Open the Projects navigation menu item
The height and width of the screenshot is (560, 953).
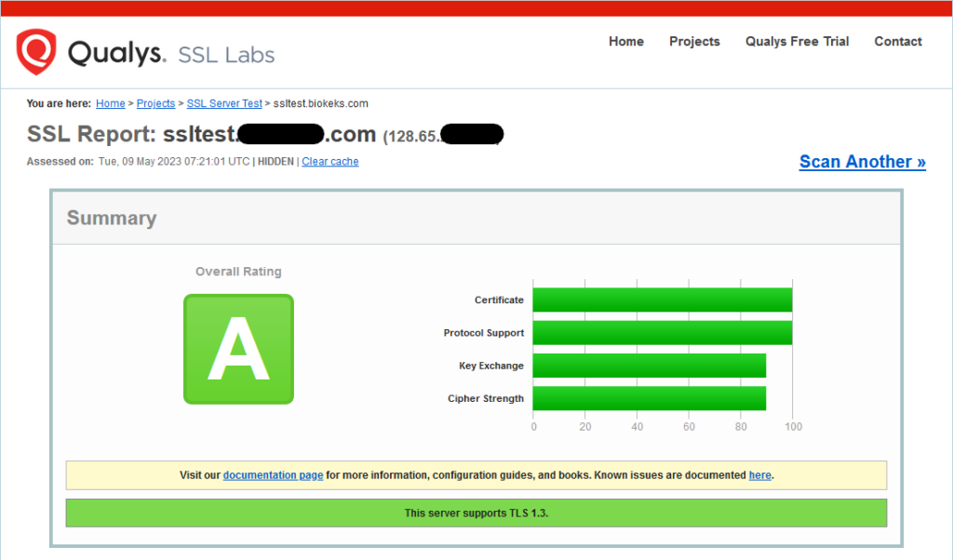click(694, 42)
